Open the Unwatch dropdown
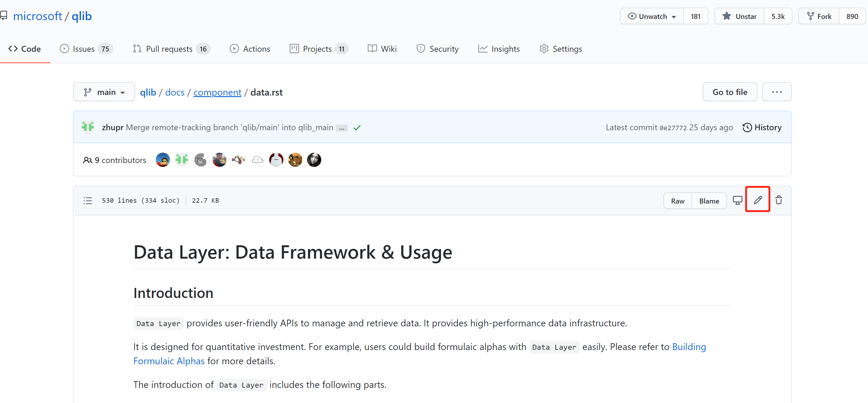This screenshot has width=868, height=403. [651, 16]
